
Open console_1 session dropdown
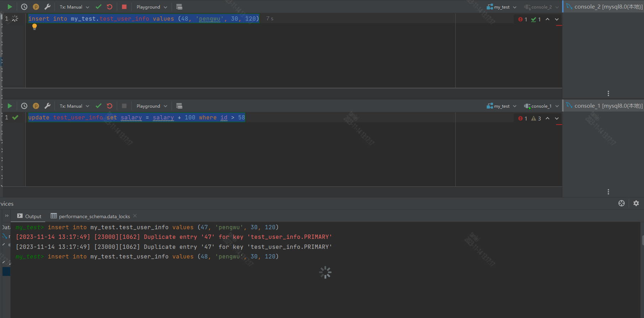tap(541, 106)
